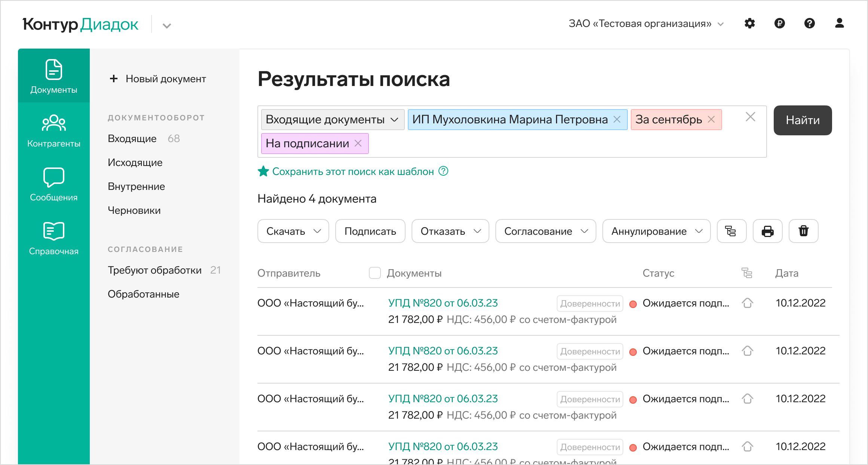Open the Контрагенты sidebar section
Image resolution: width=868 pixels, height=465 pixels.
54,130
